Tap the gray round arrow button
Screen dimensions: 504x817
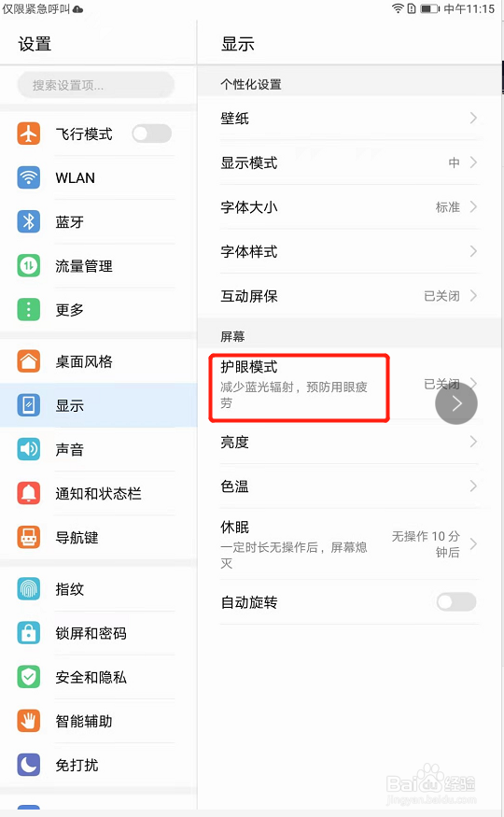[456, 403]
